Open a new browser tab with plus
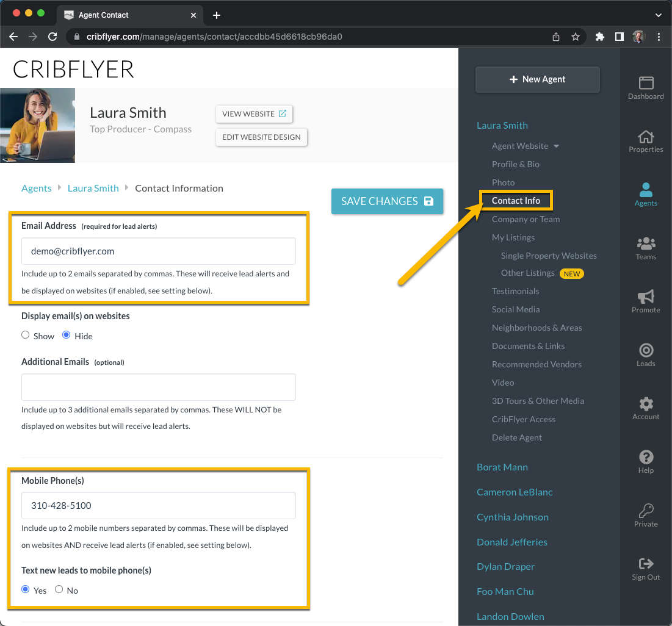This screenshot has width=672, height=626. click(217, 15)
